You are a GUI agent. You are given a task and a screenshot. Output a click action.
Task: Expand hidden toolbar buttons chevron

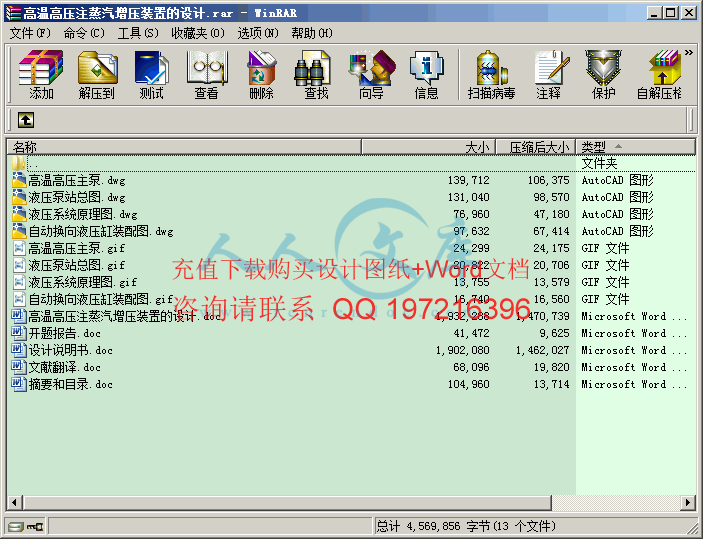pos(689,53)
